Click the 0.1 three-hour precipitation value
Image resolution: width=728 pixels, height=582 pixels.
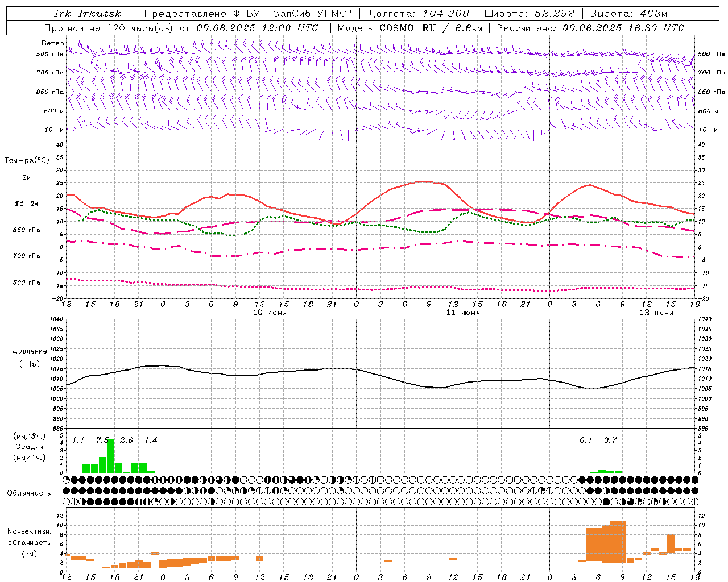586,440
